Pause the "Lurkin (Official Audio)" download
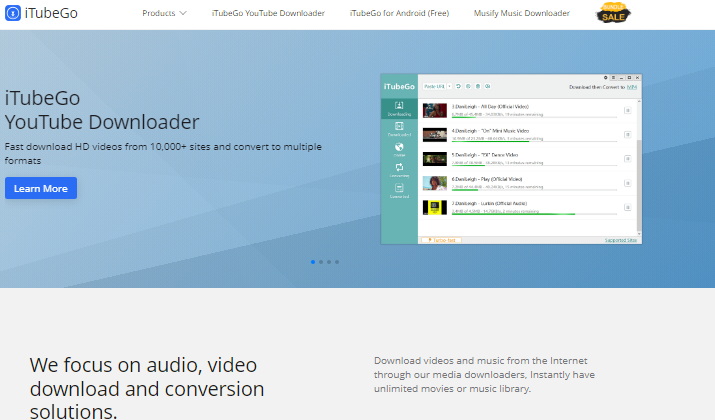Viewport: 715px width, 420px height. (x=627, y=207)
